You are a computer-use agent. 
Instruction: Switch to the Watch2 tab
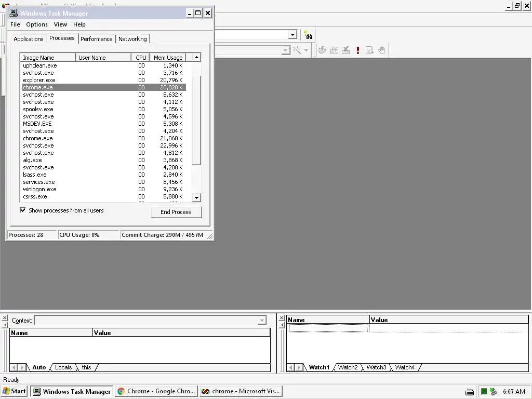pyautogui.click(x=348, y=367)
